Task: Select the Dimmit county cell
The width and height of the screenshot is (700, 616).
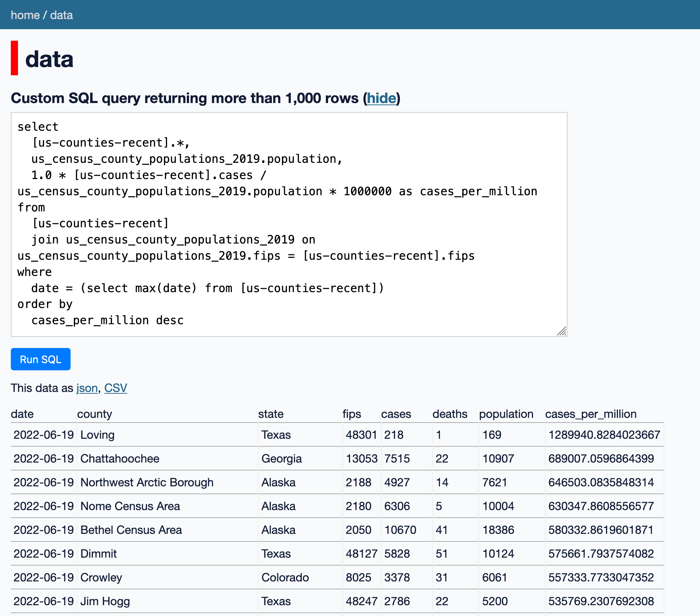Action: click(x=167, y=554)
